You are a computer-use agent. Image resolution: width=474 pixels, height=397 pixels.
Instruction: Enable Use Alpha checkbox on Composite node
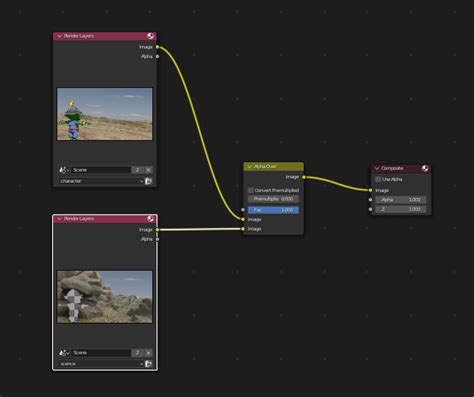coord(378,179)
